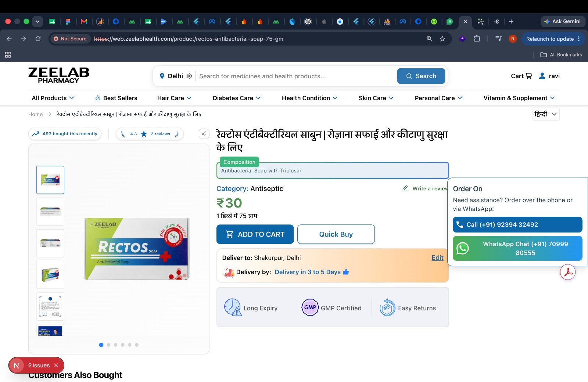Open the apps grid in bookmarks bar
The width and height of the screenshot is (588, 382).
[8, 55]
